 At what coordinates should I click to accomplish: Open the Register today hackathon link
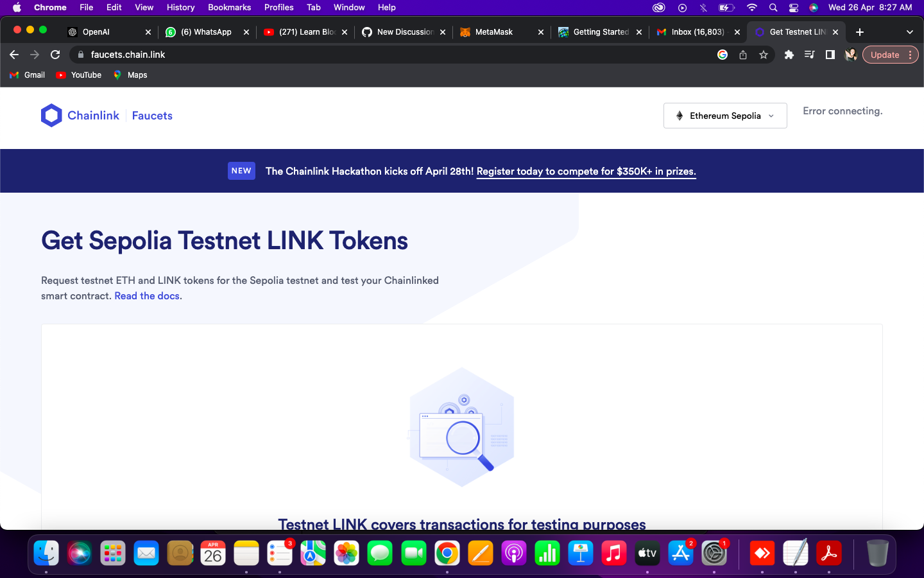pyautogui.click(x=586, y=171)
